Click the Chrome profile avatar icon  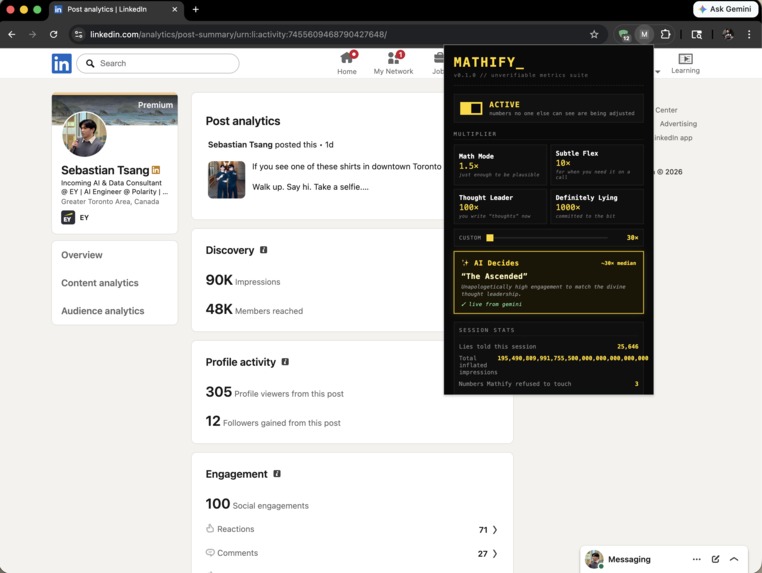tap(727, 34)
